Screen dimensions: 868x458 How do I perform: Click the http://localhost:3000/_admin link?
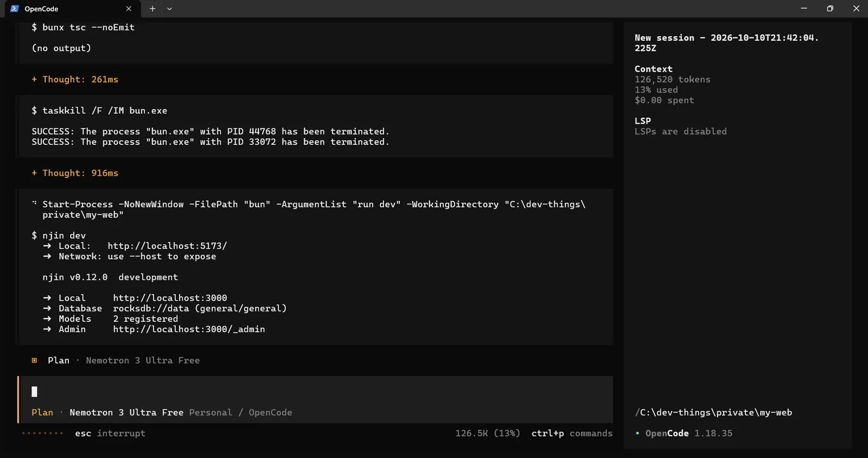click(189, 329)
